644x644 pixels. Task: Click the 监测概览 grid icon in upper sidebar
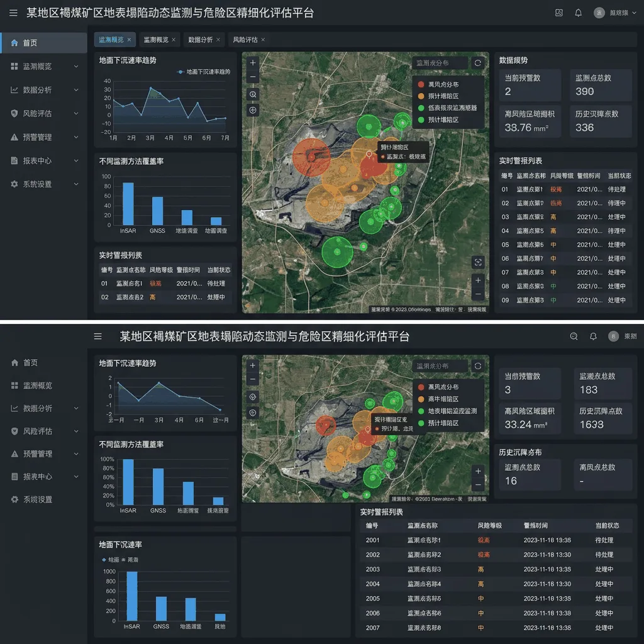tap(14, 66)
